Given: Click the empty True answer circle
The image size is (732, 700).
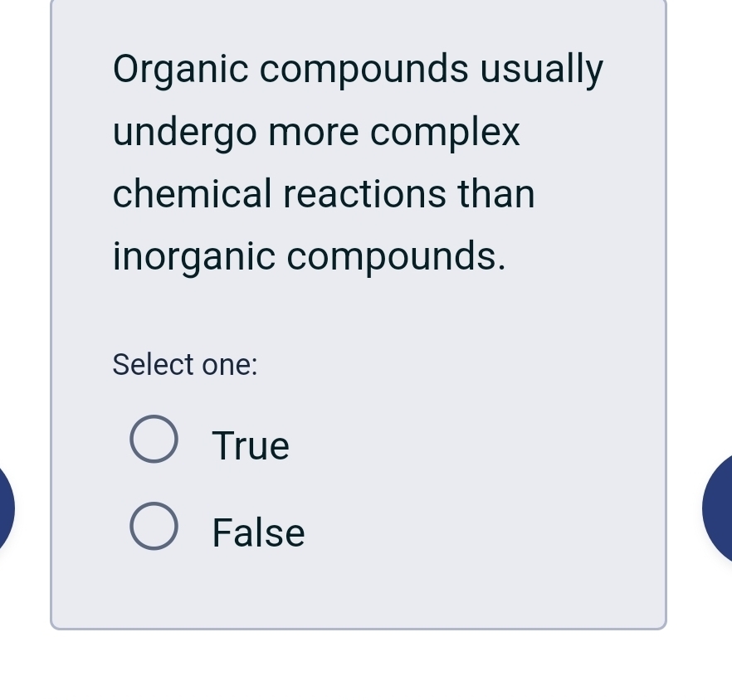Looking at the screenshot, I should pos(154,439).
